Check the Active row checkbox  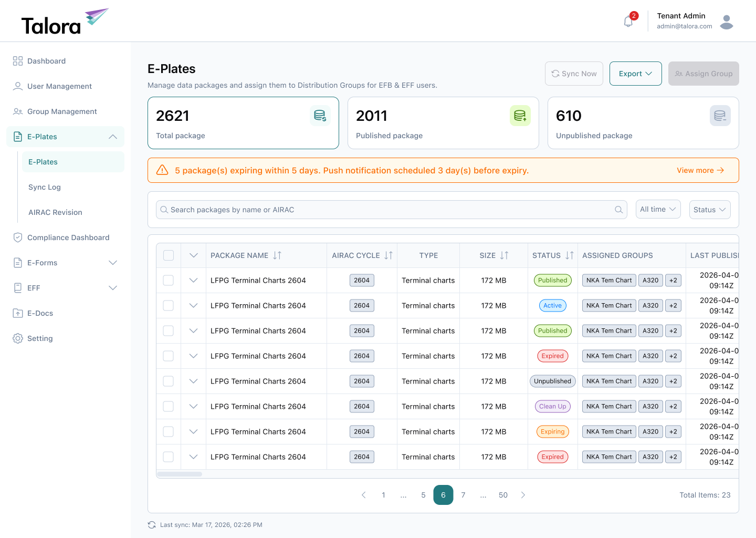[x=169, y=306]
